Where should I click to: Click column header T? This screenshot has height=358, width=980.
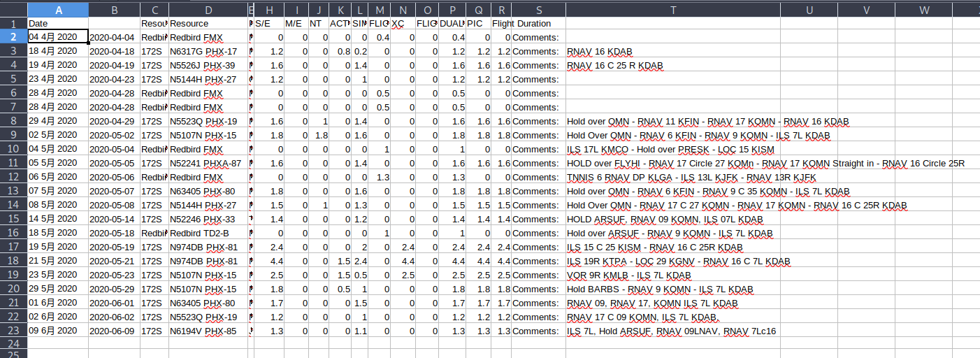(x=672, y=10)
